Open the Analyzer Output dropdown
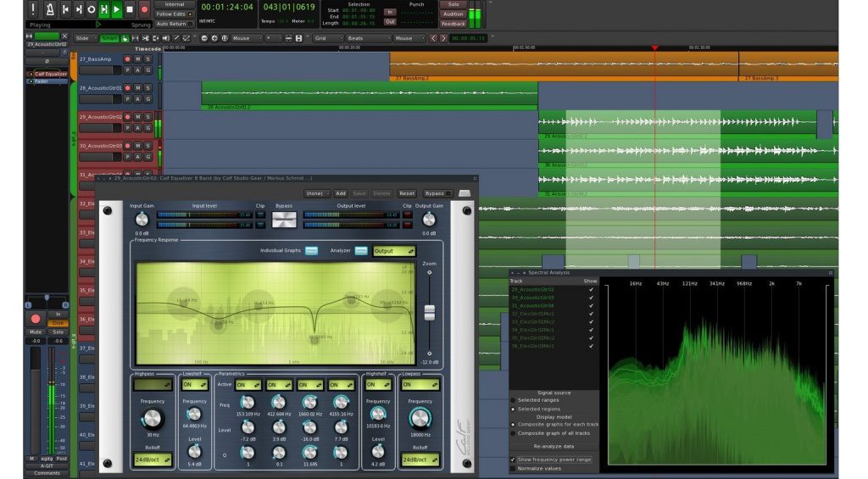Screen dimensions: 868x479 click(x=394, y=251)
